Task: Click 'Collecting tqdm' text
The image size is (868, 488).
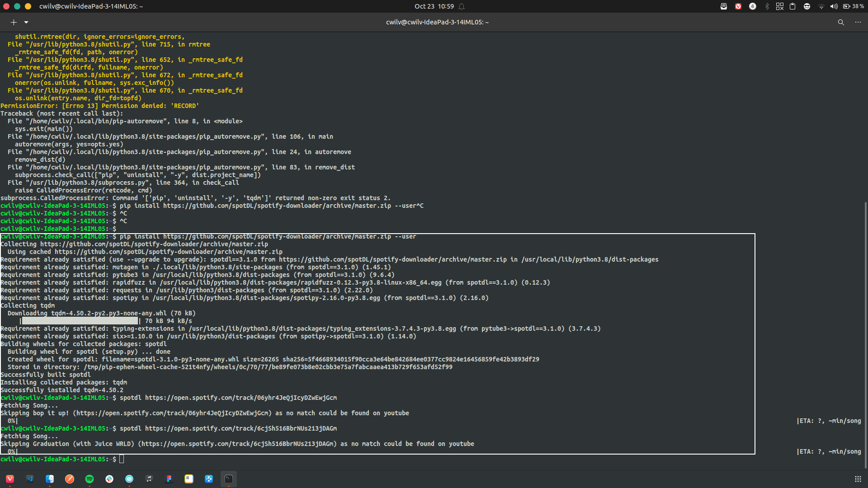Action: point(28,305)
